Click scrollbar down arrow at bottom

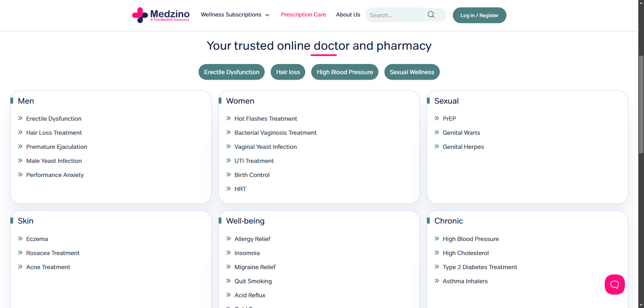point(641,305)
